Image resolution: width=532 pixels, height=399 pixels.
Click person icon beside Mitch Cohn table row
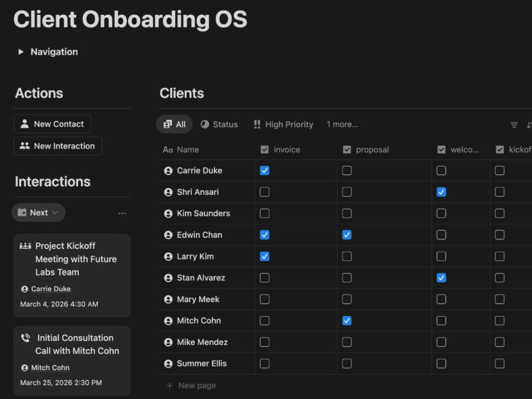(168, 321)
